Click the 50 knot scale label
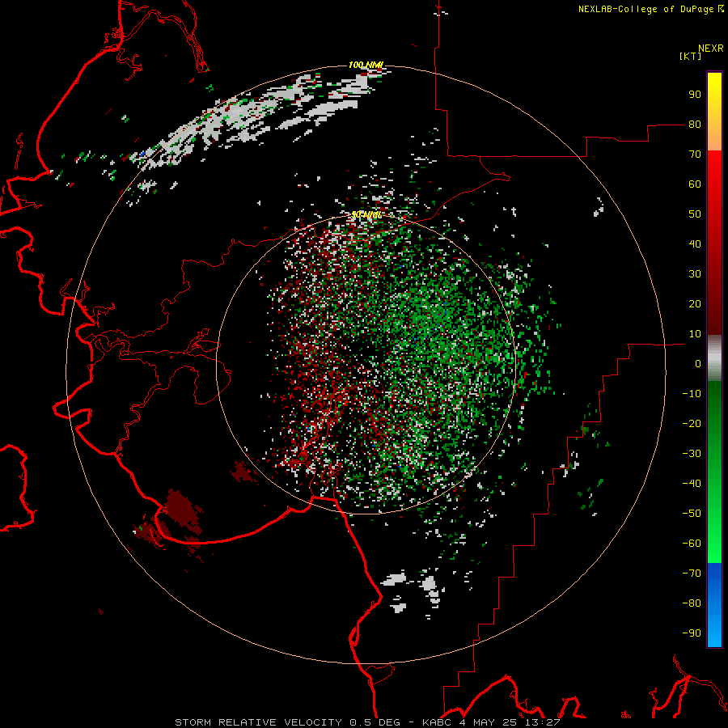 click(695, 214)
